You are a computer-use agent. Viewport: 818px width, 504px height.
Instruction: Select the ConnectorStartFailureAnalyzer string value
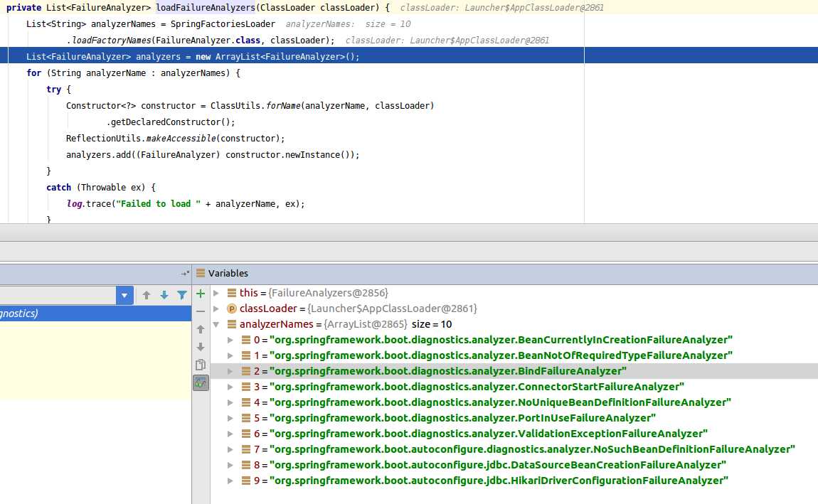[x=477, y=387]
